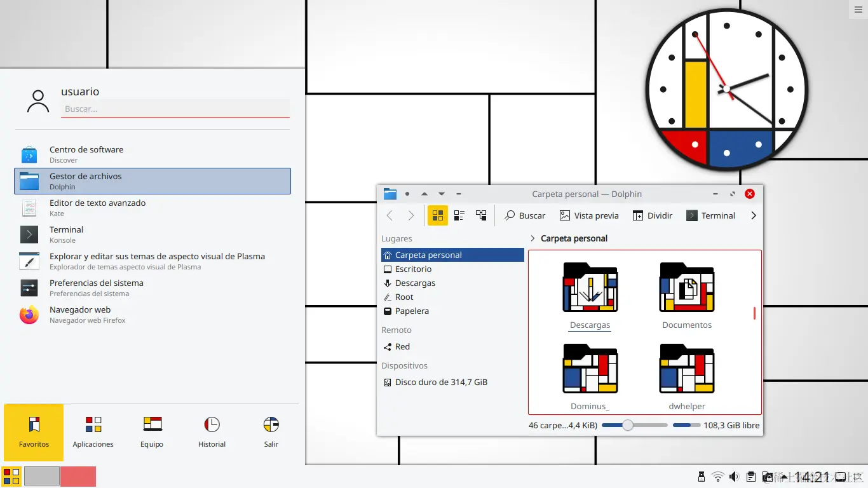Click the gray task entry in the taskbar

click(x=41, y=477)
